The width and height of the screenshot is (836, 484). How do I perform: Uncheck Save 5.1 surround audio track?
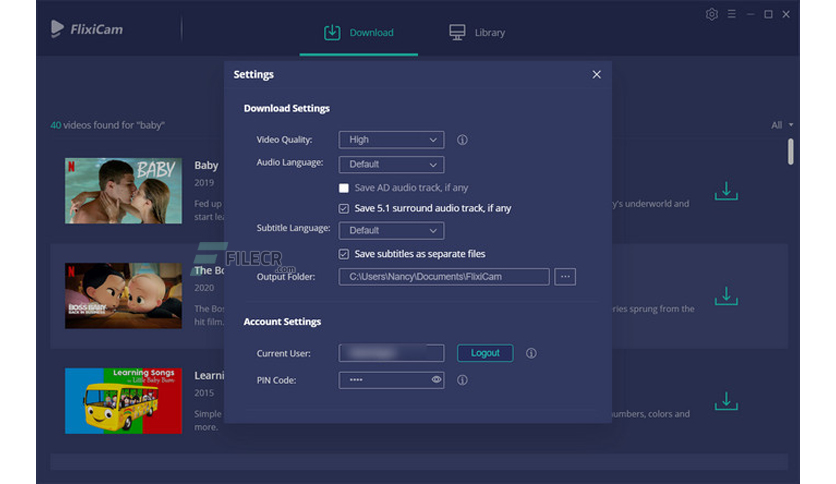pos(344,208)
